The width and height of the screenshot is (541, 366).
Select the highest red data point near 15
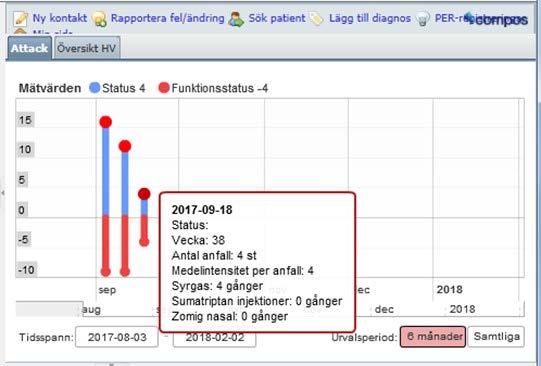point(106,122)
